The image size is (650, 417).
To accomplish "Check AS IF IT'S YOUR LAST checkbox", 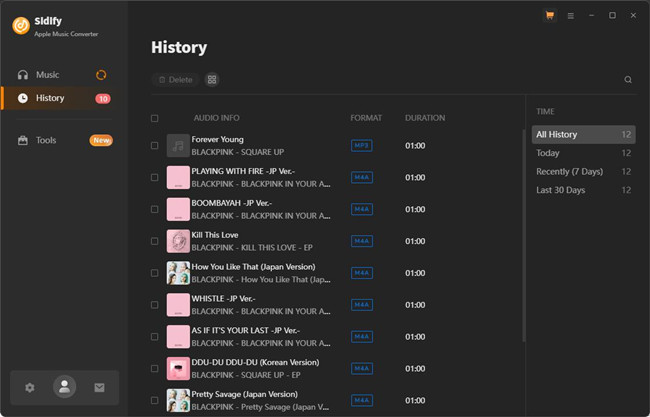I will 155,337.
